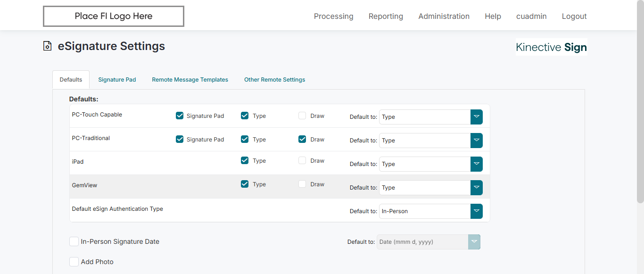This screenshot has height=274, width=644.
Task: Switch to the Signature Pad tab
Action: tap(117, 80)
